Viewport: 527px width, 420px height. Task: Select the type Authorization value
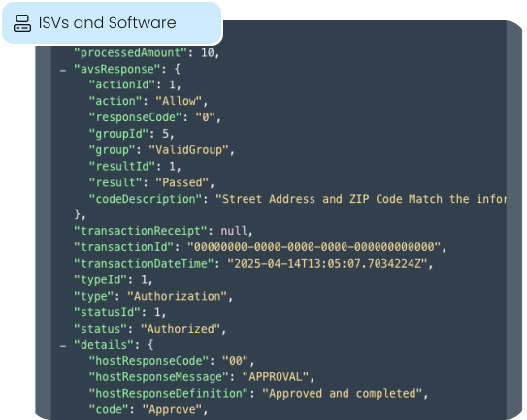pyautogui.click(x=178, y=296)
